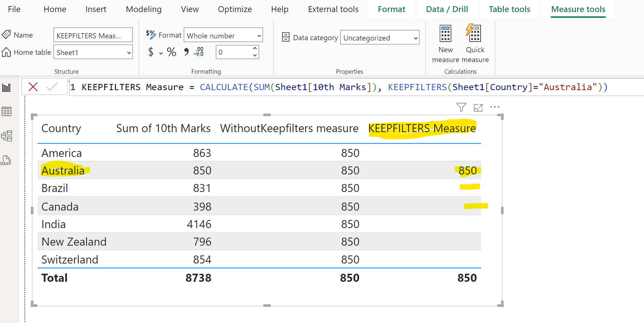Open More options ellipsis on visual

(x=495, y=107)
